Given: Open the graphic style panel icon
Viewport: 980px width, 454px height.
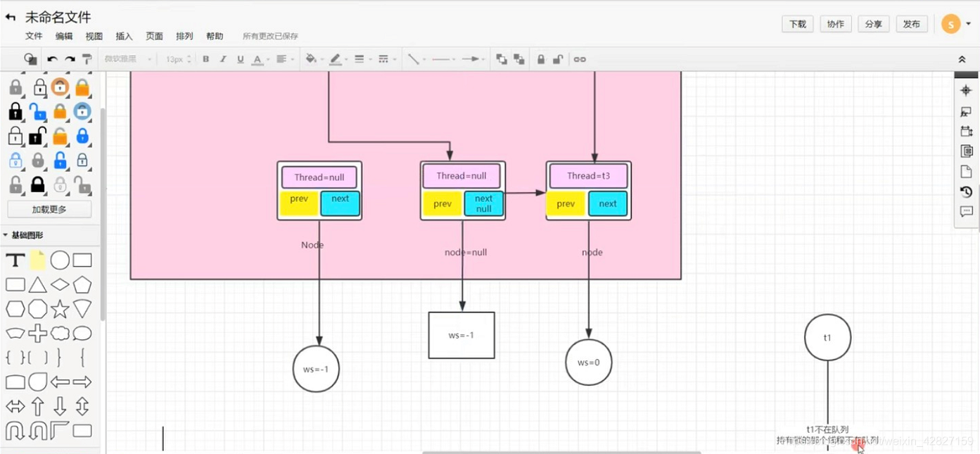Looking at the screenshot, I should pyautogui.click(x=966, y=111).
